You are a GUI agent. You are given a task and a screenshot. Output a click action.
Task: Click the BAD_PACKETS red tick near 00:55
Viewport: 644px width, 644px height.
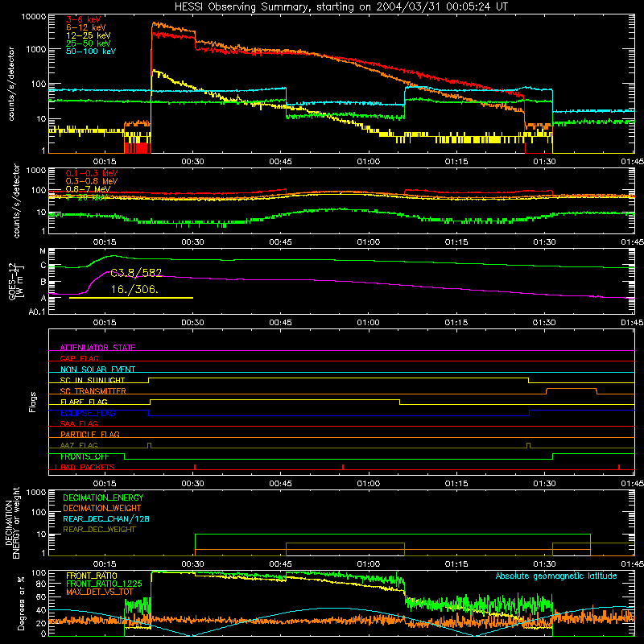click(x=343, y=467)
